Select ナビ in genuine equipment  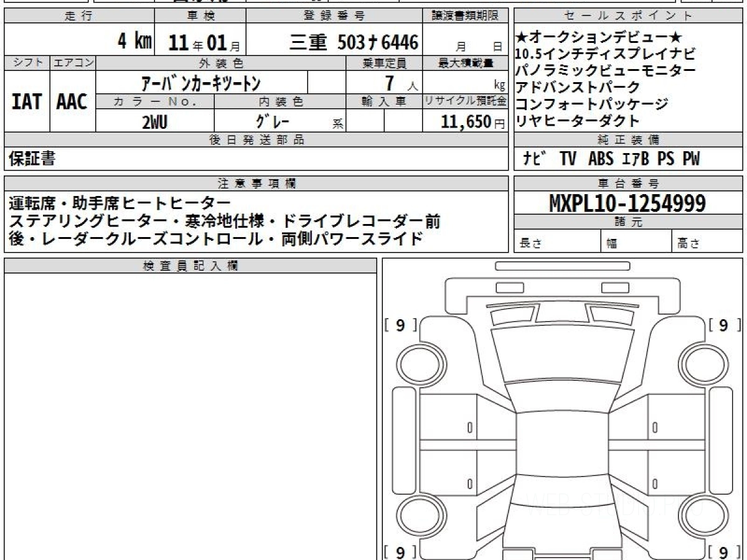[x=535, y=159]
